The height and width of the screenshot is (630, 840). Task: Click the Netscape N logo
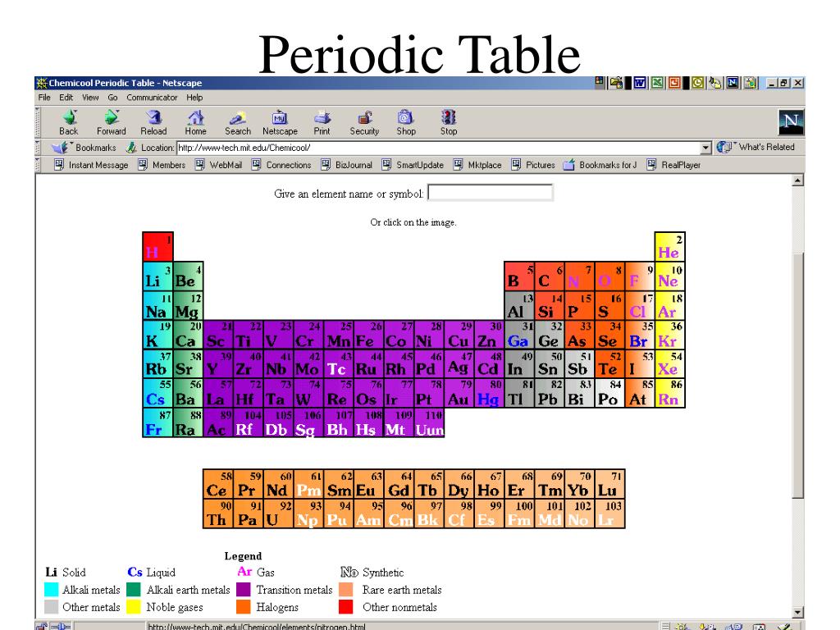click(792, 122)
